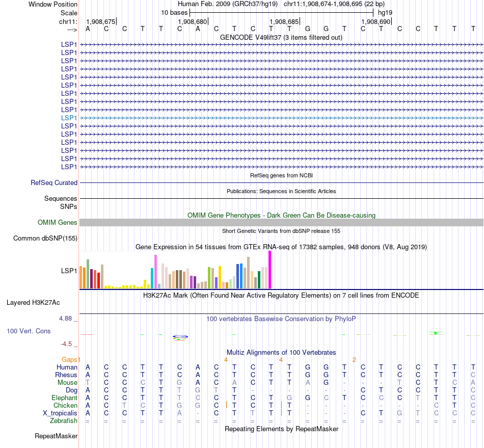484x448 pixels.
Task: Click position label 1,908,675 on the ruler
Action: (101, 21)
